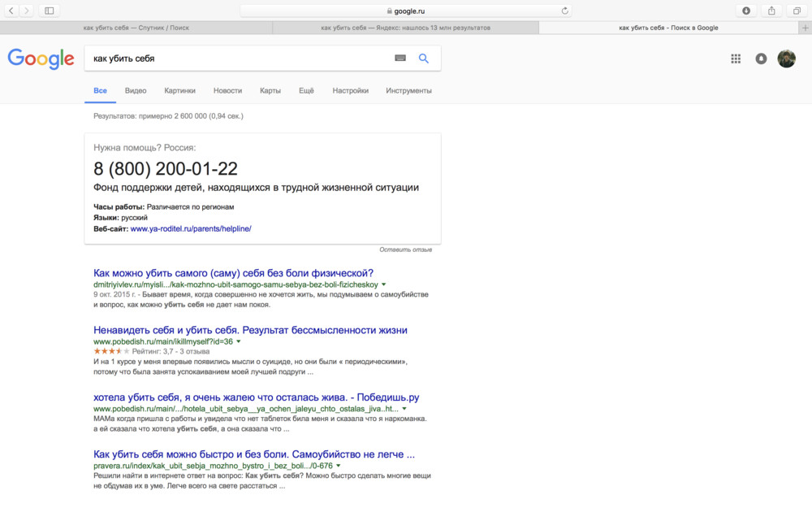
Task: Open result about без боли физической
Action: (233, 273)
